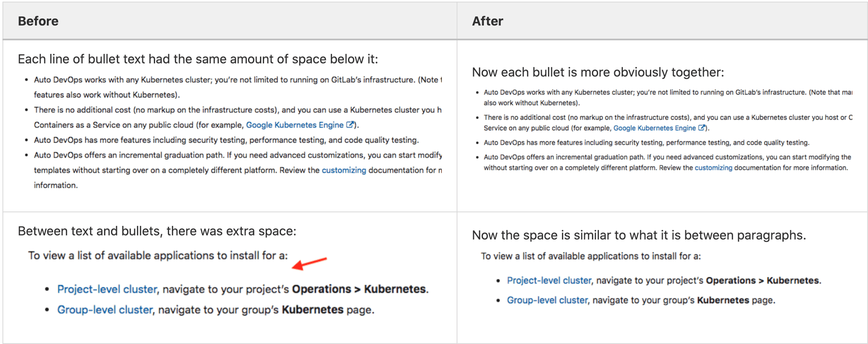Follow the customizing link in After column
Image resolution: width=868 pixels, height=344 pixels.
click(x=713, y=168)
